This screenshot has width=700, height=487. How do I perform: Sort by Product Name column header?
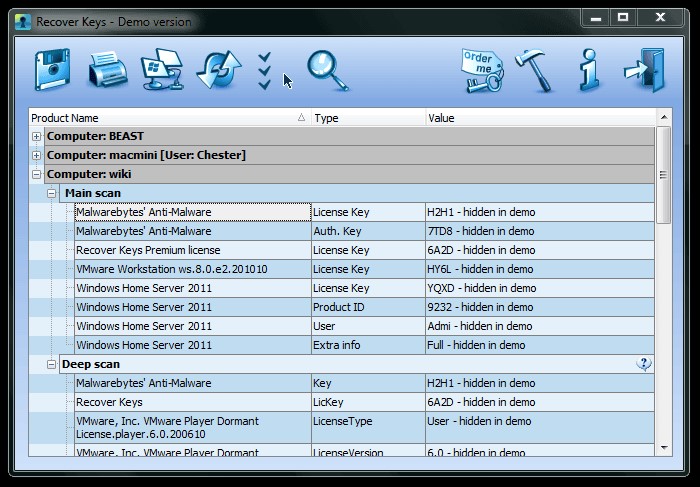tap(165, 118)
